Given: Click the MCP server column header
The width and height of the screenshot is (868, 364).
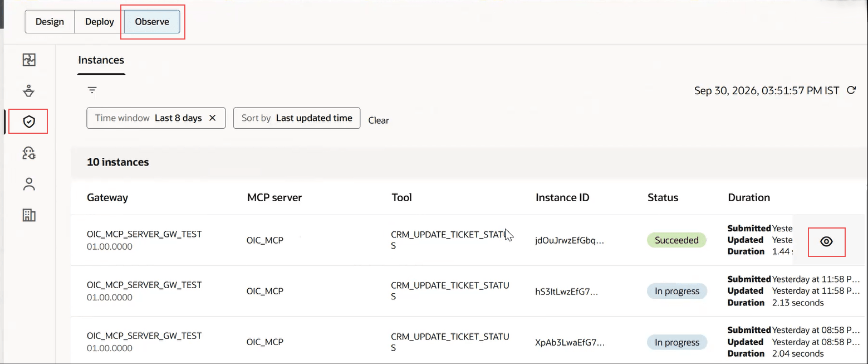Looking at the screenshot, I should (274, 197).
